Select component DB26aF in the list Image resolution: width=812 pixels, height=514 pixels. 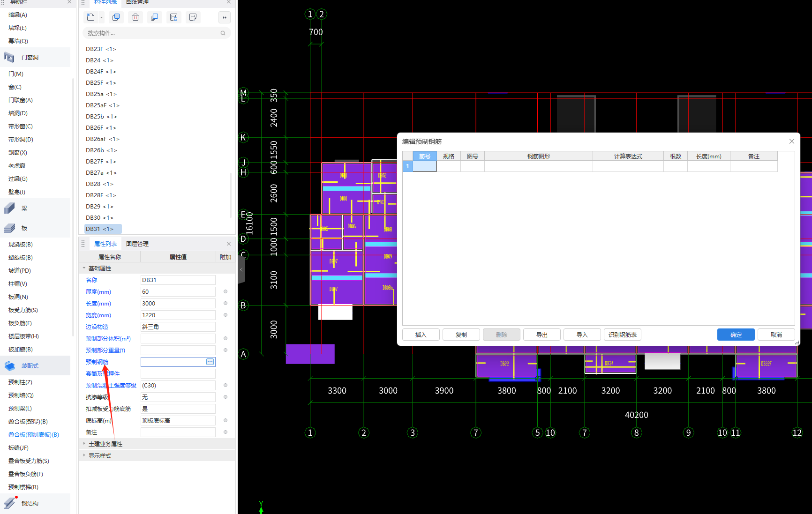point(103,139)
